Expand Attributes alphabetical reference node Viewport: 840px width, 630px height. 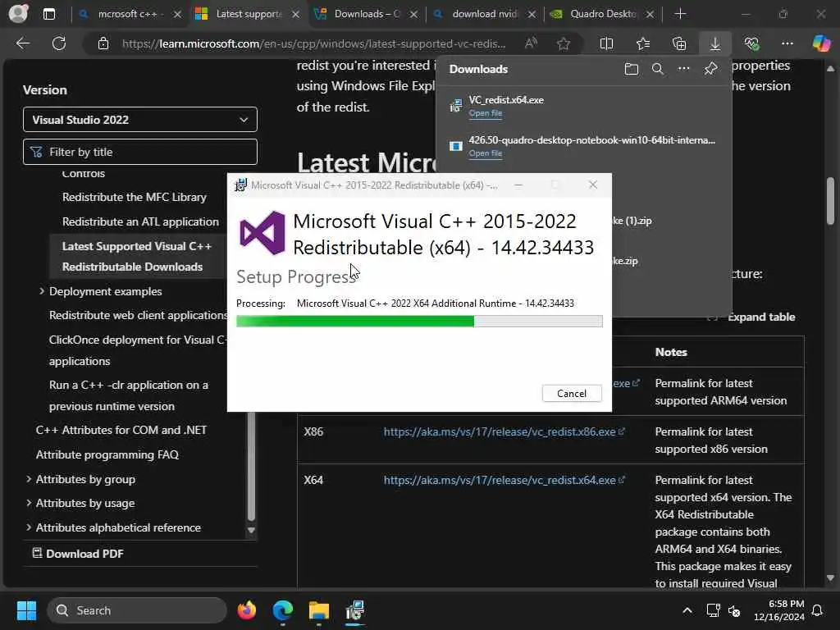pos(29,527)
